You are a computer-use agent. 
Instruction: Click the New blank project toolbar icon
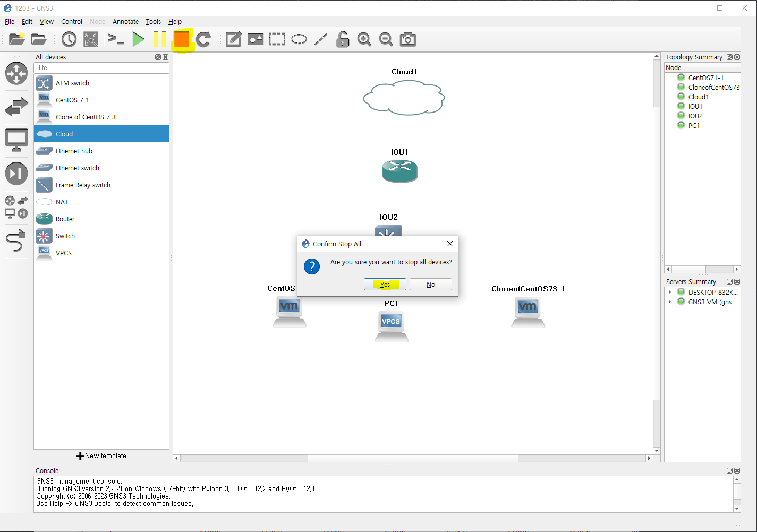[17, 39]
